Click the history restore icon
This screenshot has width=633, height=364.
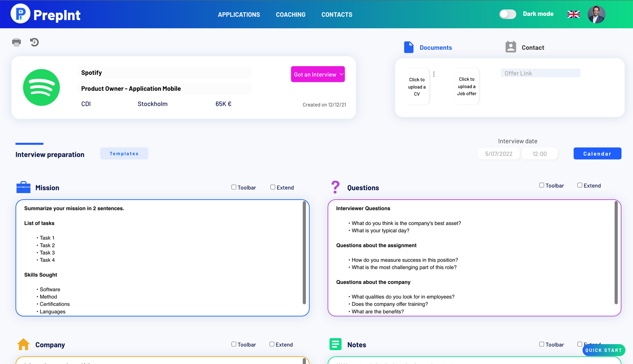(34, 42)
